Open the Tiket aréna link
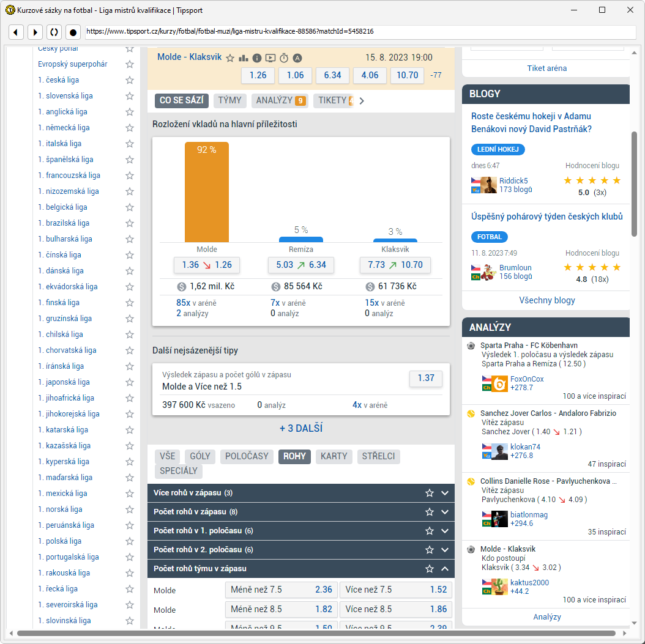Screen dimensions: 645x644 tap(546, 68)
